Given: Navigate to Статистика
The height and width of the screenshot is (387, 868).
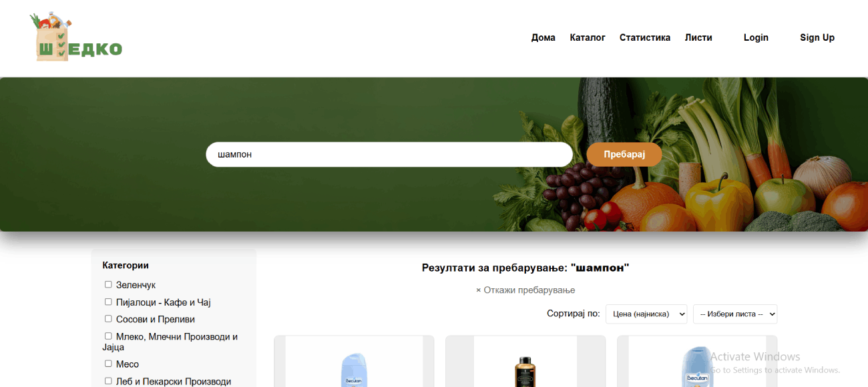Looking at the screenshot, I should (x=645, y=37).
